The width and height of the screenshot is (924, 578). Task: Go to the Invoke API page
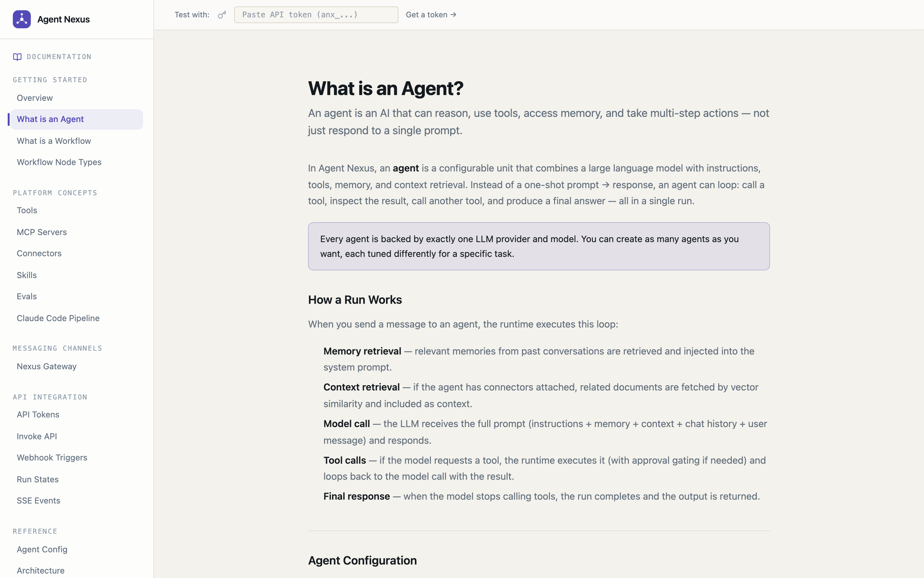77,436
